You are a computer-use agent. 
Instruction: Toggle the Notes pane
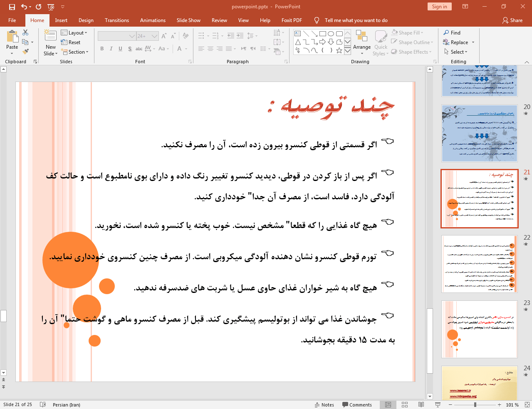pyautogui.click(x=324, y=404)
